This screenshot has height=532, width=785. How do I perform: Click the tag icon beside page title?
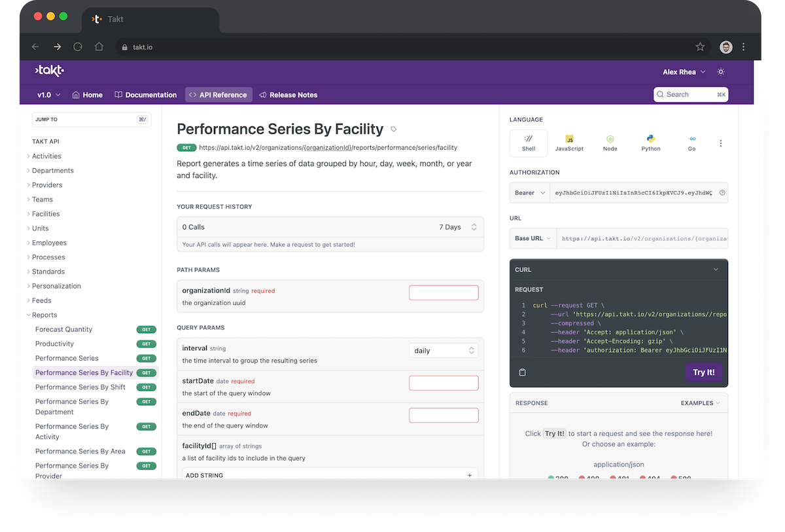tap(394, 130)
